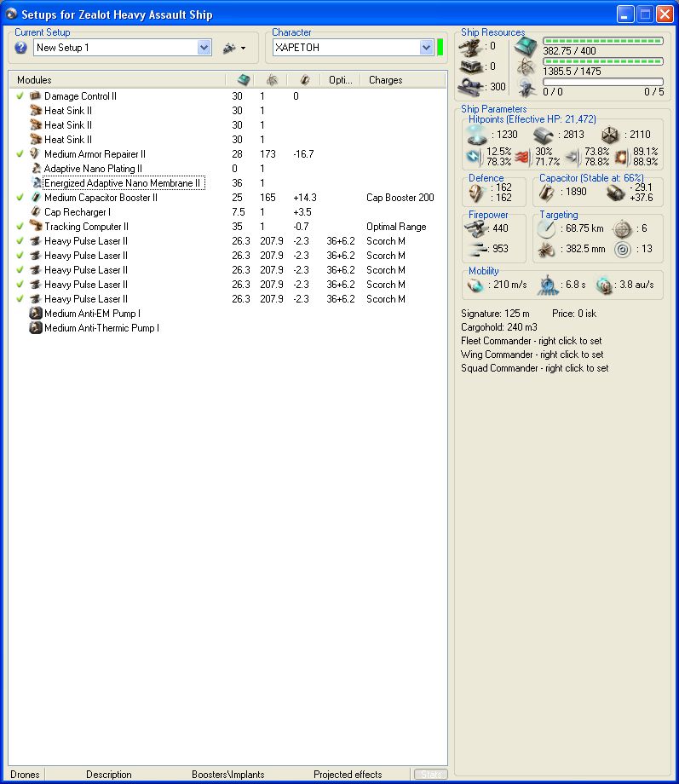The width and height of the screenshot is (679, 784).
Task: Open the Boosters\Implants tab
Action: (x=228, y=774)
